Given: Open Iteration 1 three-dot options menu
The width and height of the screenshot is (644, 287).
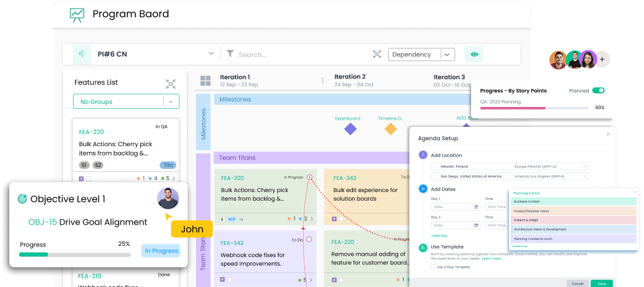Looking at the screenshot, I should pyautogui.click(x=322, y=80).
